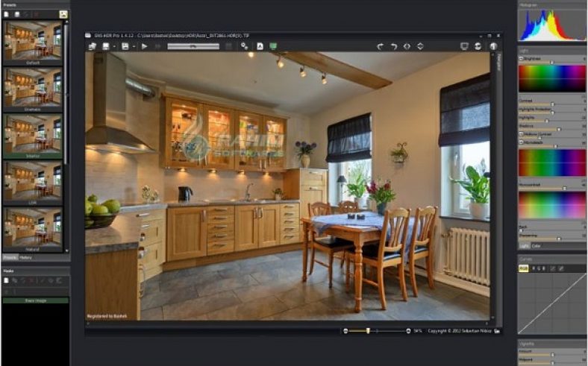Toggle the Microdetails checkbox

(521, 142)
